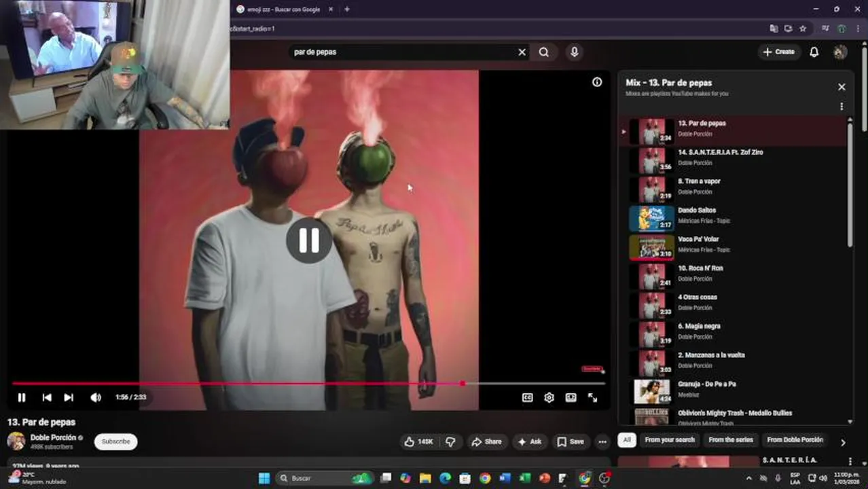Viewport: 868px width, 489px height.
Task: Skip to the previous video
Action: pyautogui.click(x=46, y=397)
